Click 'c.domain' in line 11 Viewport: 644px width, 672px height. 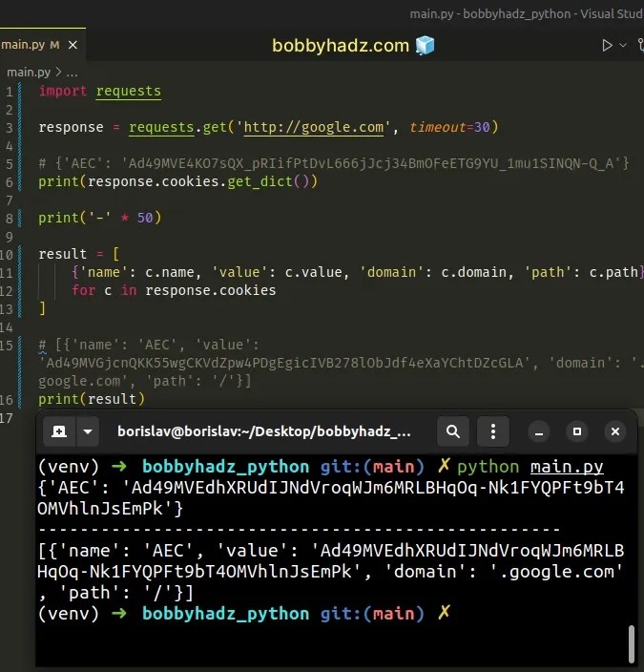point(473,272)
